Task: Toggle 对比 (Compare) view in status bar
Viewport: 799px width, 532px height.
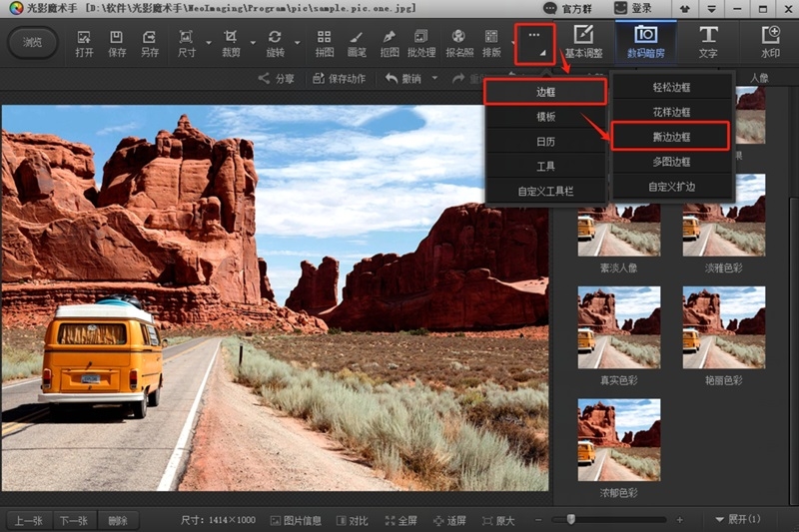Action: (352, 520)
